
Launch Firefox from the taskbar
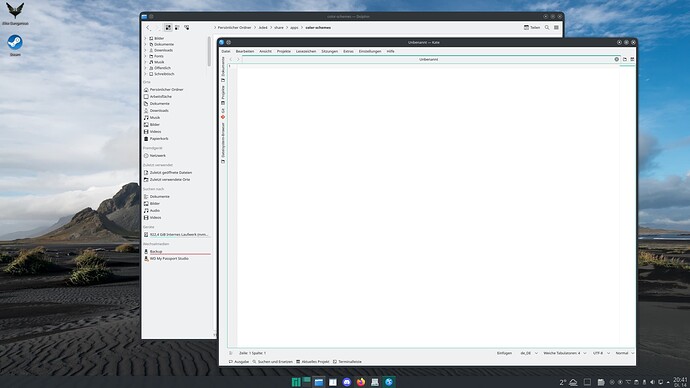361,382
